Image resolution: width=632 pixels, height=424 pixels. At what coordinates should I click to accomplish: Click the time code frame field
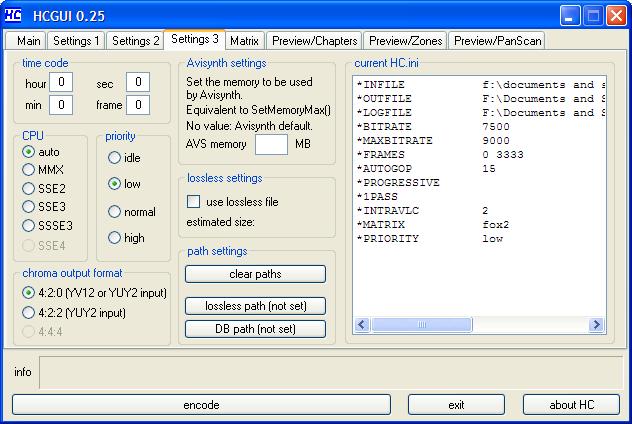click(138, 105)
